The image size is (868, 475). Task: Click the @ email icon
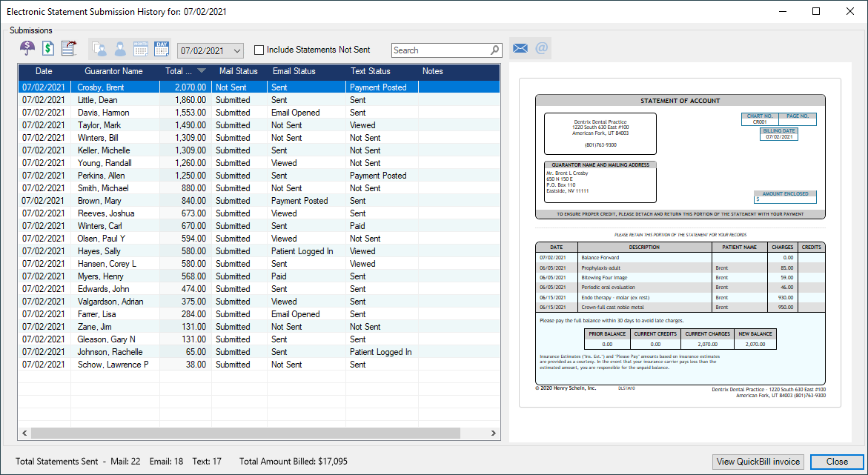click(x=541, y=49)
